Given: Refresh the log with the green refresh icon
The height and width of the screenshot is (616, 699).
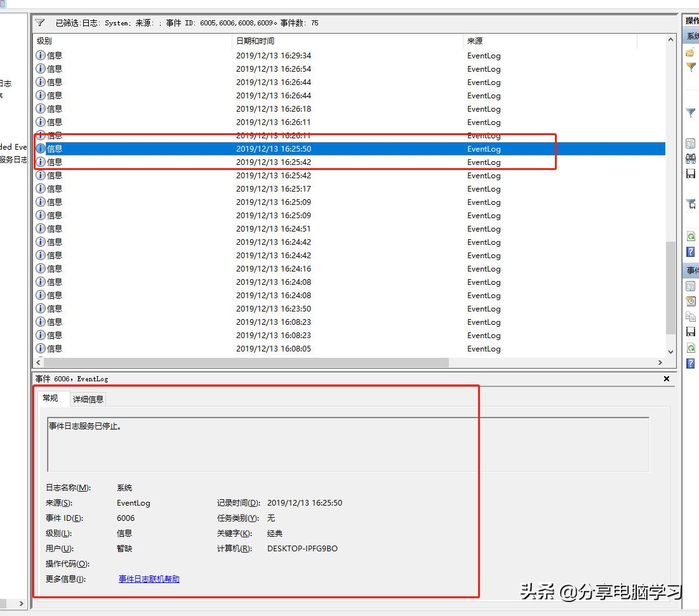Looking at the screenshot, I should [x=691, y=235].
